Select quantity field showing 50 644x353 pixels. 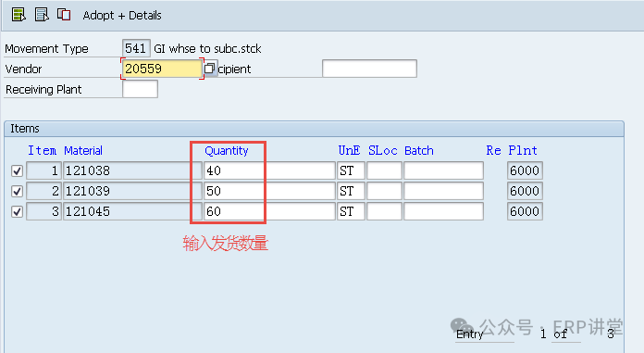coord(269,191)
